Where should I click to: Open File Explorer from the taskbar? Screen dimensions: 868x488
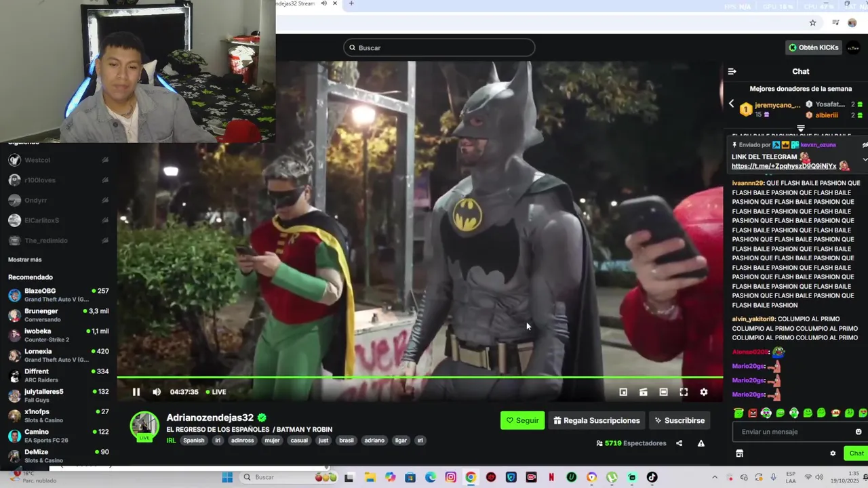pos(370,477)
